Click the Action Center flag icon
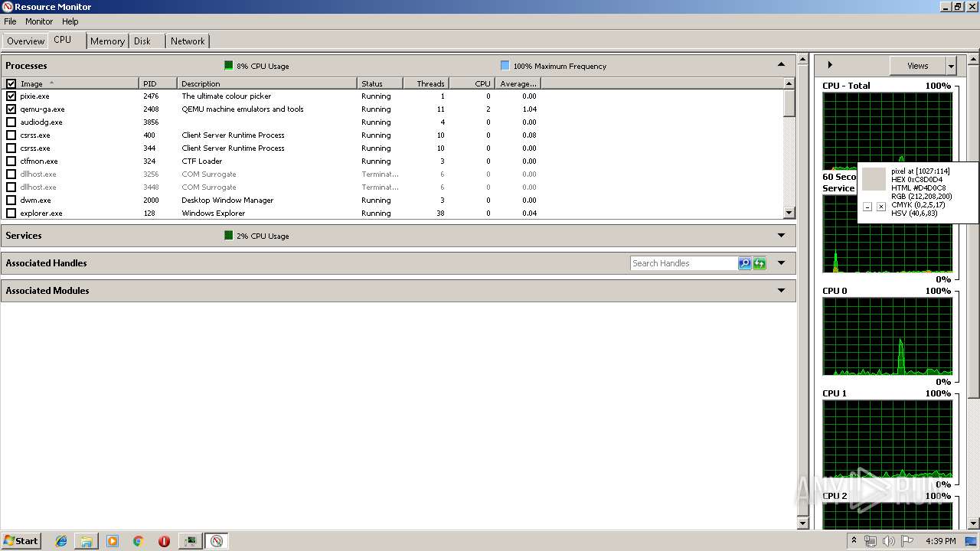The image size is (980, 551). coord(906,541)
